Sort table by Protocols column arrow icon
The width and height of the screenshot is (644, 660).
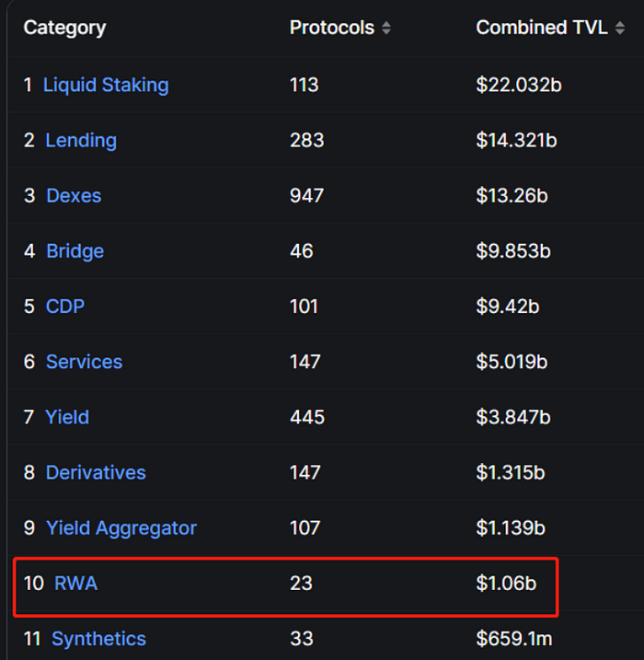[386, 29]
